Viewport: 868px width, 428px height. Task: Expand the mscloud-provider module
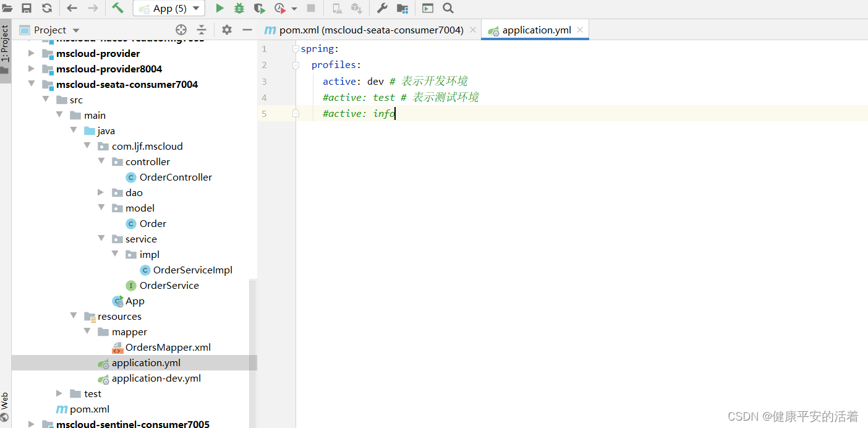32,53
